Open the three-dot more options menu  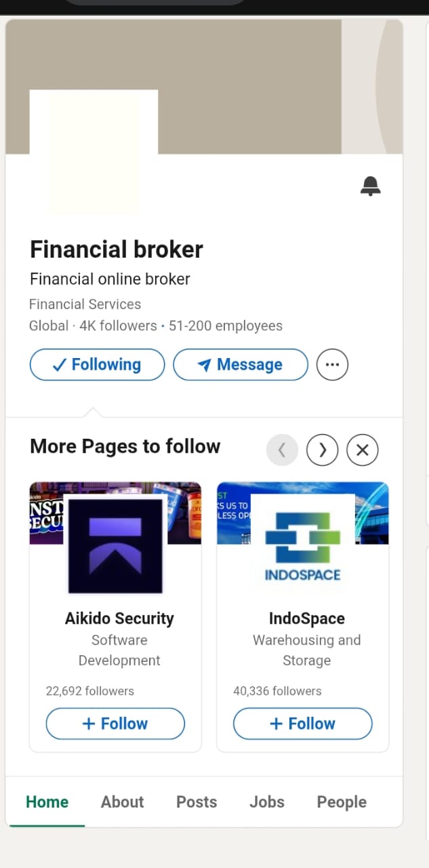332,364
